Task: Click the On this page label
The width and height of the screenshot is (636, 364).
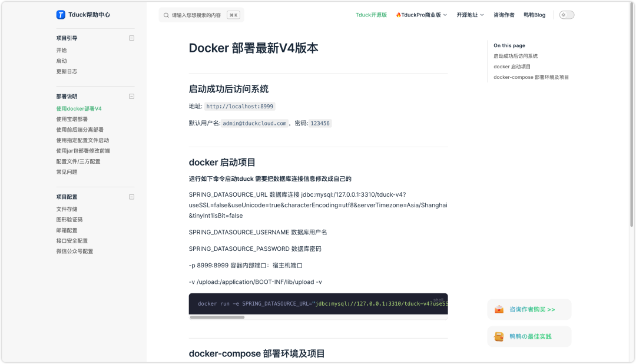Action: point(509,45)
